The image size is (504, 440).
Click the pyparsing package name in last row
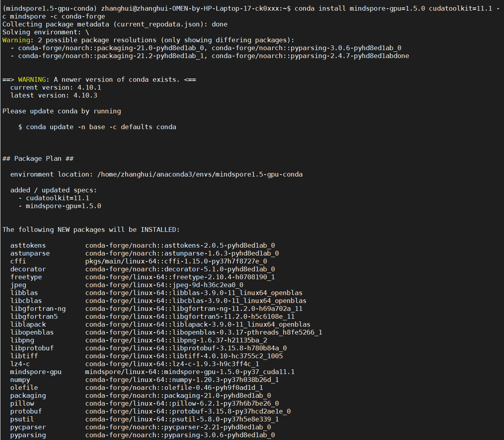click(28, 435)
